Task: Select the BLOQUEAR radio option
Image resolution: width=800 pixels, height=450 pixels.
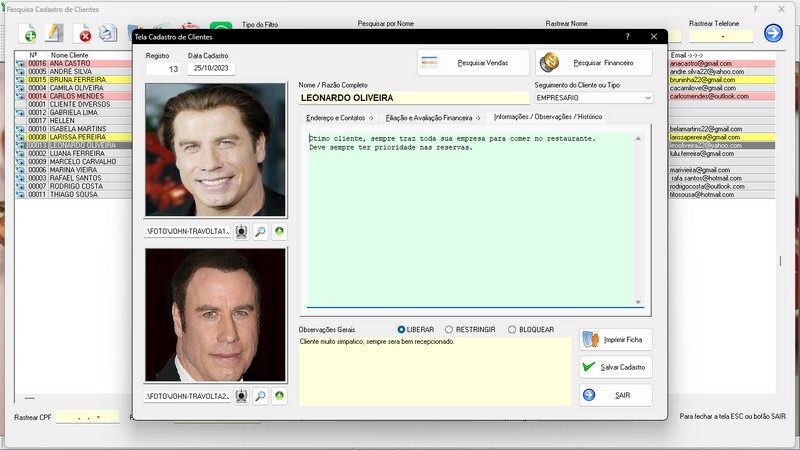Action: [x=512, y=329]
